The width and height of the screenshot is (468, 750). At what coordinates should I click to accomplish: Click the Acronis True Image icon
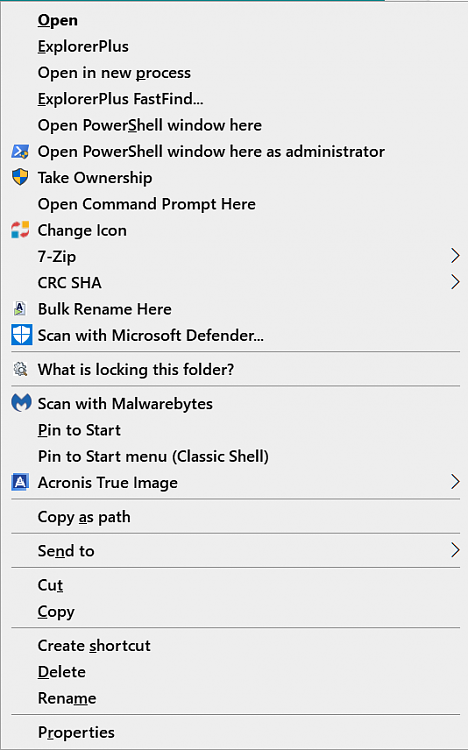[20, 482]
